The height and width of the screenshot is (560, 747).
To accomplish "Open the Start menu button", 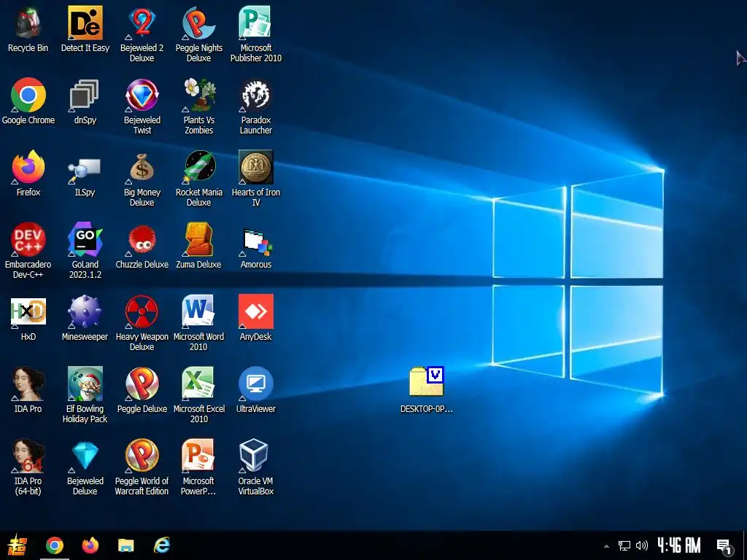I will 18,545.
